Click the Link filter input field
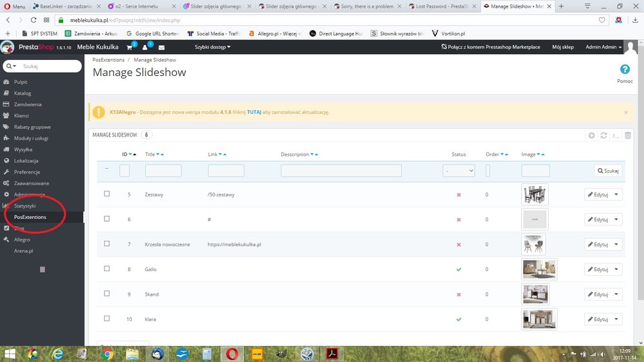 pyautogui.click(x=226, y=171)
